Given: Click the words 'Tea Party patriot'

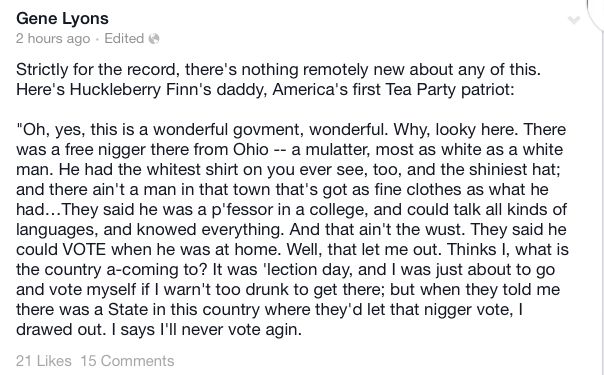Looking at the screenshot, I should point(450,90).
